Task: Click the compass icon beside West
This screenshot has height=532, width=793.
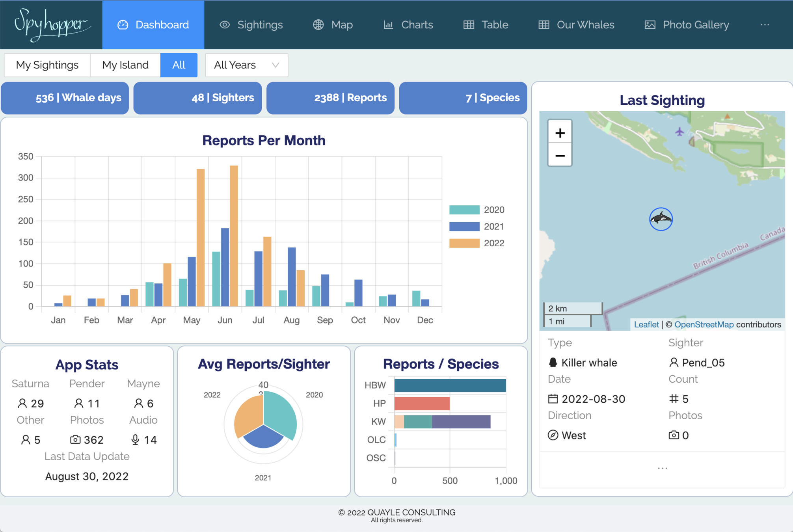Action: click(553, 435)
